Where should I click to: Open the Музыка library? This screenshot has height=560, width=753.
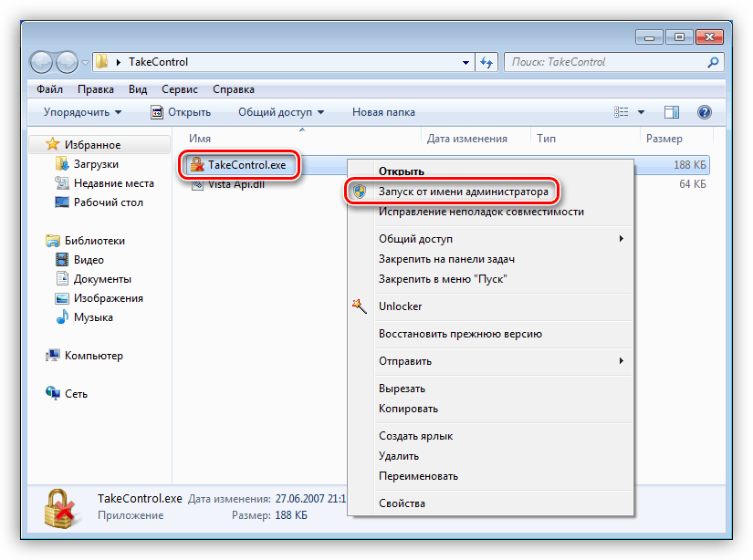93,317
